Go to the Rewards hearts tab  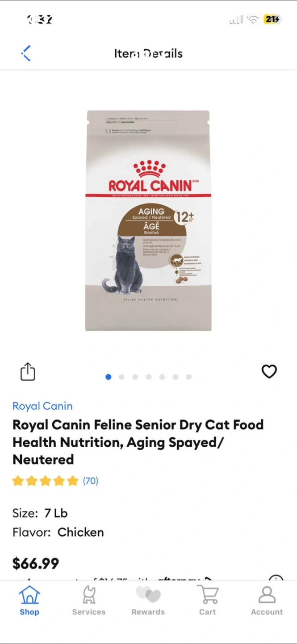click(x=148, y=601)
